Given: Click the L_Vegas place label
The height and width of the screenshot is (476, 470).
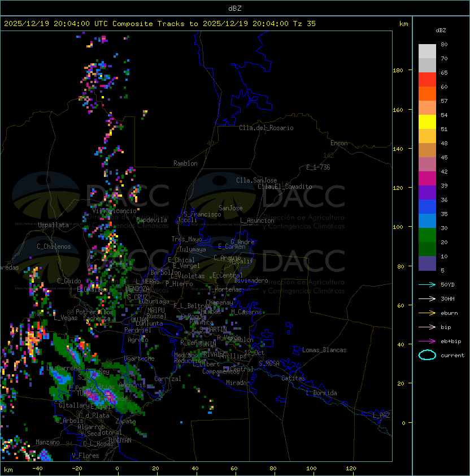Looking at the screenshot, I should point(66,318).
